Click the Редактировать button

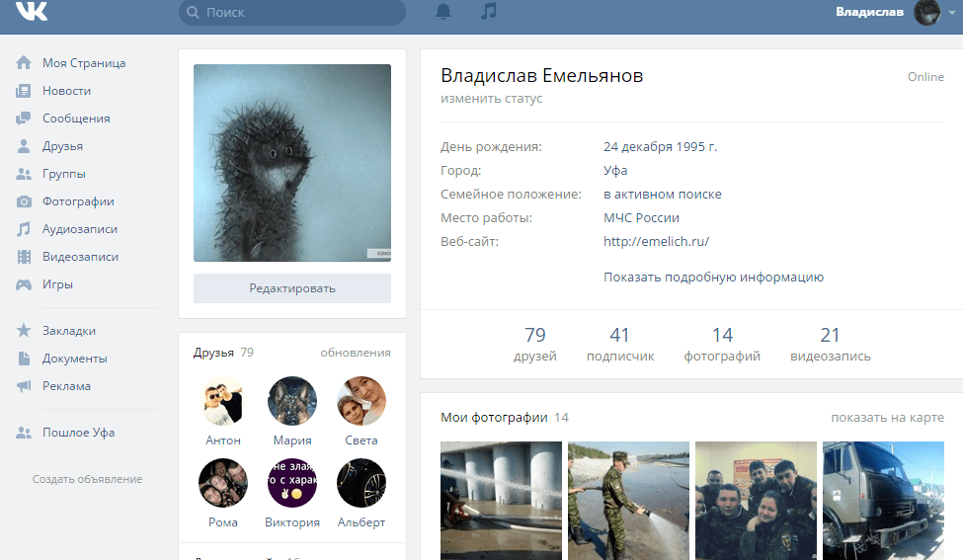coord(292,288)
